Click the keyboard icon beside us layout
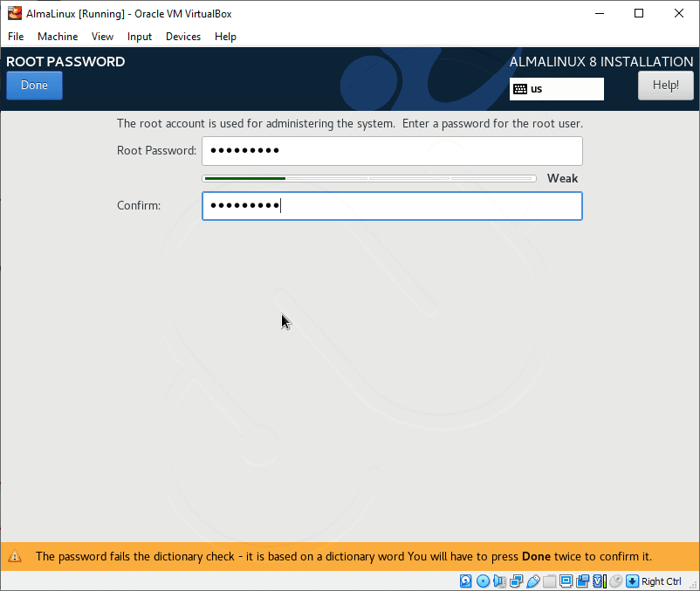This screenshot has width=700, height=591. pyautogui.click(x=520, y=89)
